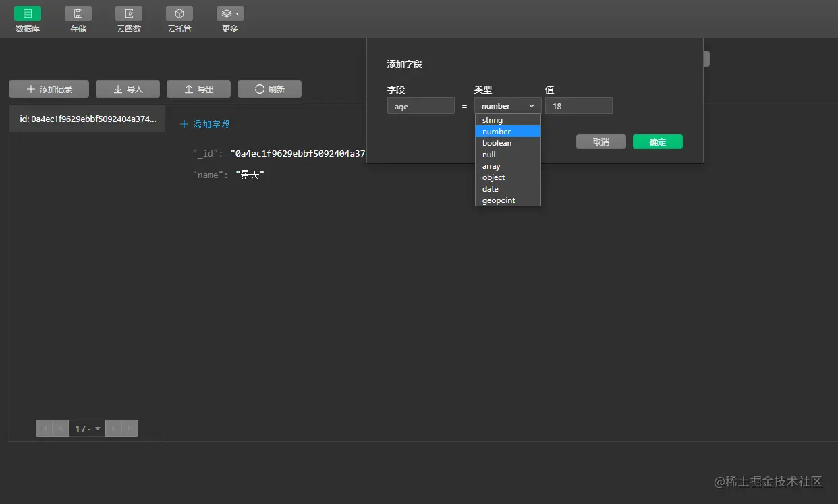This screenshot has width=838, height=504.
Task: Go to previous page in pagination
Action: (61, 428)
